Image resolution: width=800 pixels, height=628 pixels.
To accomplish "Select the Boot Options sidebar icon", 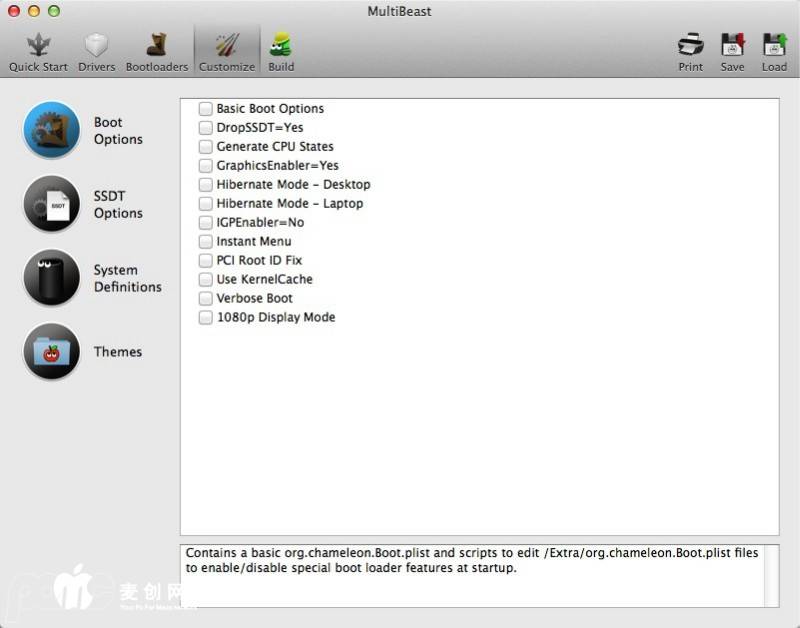I will point(52,130).
